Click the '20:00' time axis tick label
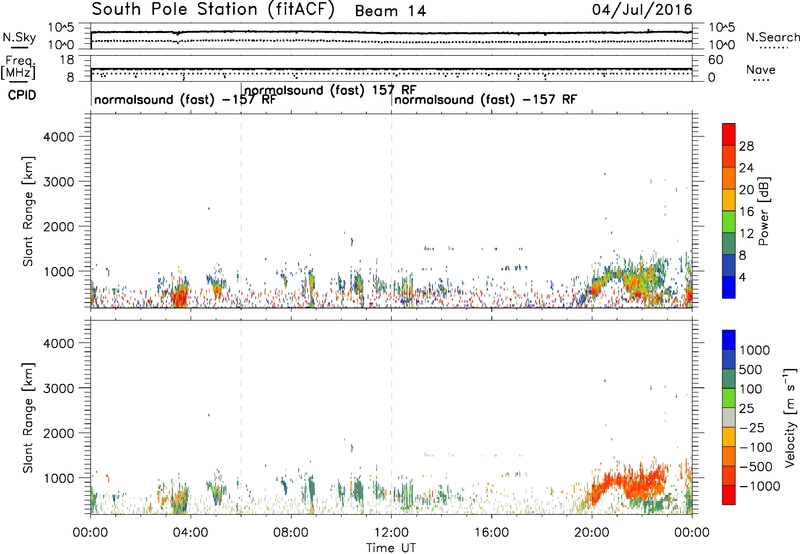This screenshot has width=800, height=554. click(592, 532)
